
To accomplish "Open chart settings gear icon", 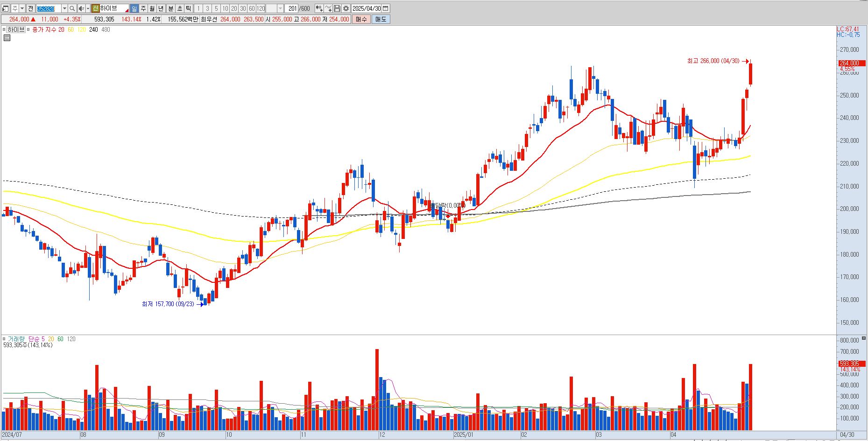I will [346, 8].
